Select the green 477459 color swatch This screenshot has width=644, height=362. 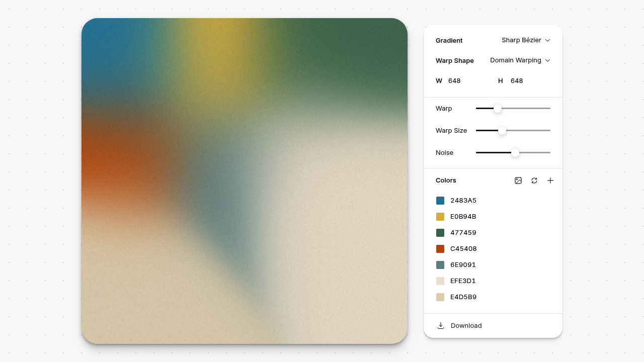click(x=440, y=233)
